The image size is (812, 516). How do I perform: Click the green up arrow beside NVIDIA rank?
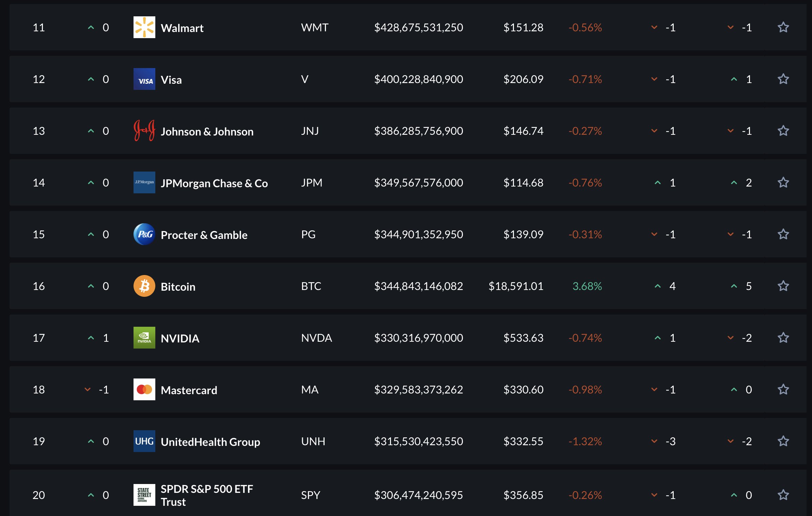coord(91,338)
